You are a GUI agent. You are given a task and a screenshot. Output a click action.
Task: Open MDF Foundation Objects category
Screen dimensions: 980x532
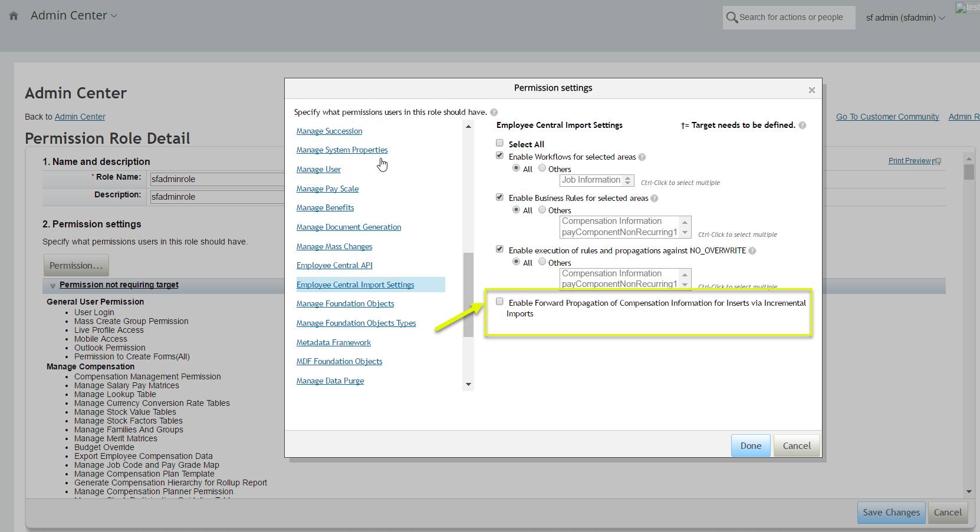click(339, 362)
